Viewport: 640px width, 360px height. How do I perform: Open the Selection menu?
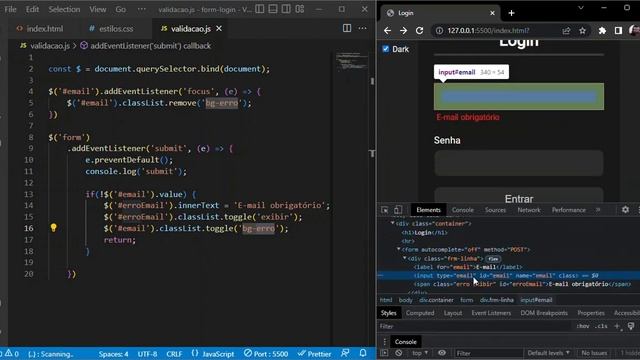pyautogui.click(x=64, y=9)
